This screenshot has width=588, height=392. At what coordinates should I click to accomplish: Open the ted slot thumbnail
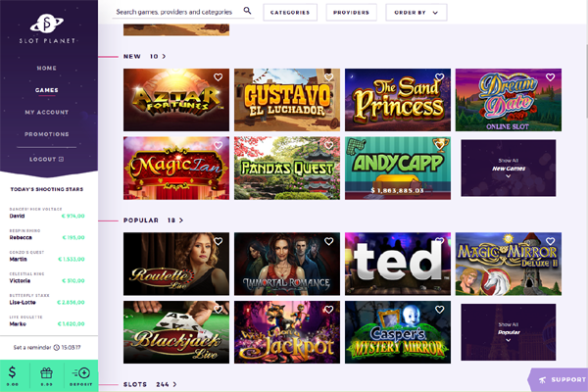pos(398,264)
